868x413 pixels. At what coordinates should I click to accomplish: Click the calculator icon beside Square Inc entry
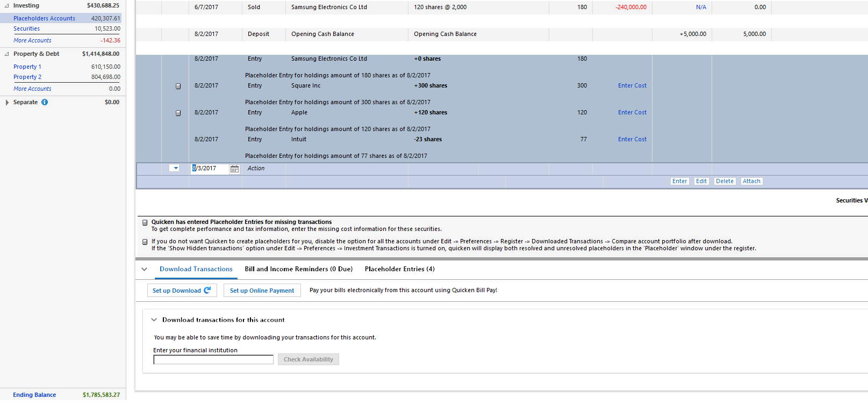pos(178,86)
